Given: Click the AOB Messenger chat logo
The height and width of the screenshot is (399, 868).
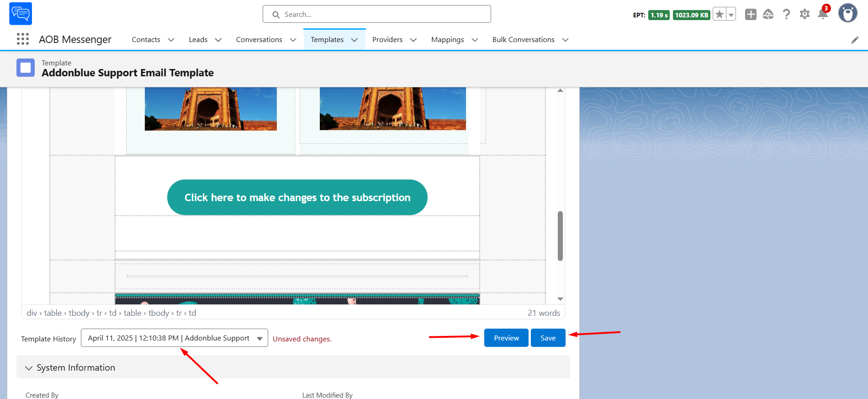Looking at the screenshot, I should (x=21, y=14).
